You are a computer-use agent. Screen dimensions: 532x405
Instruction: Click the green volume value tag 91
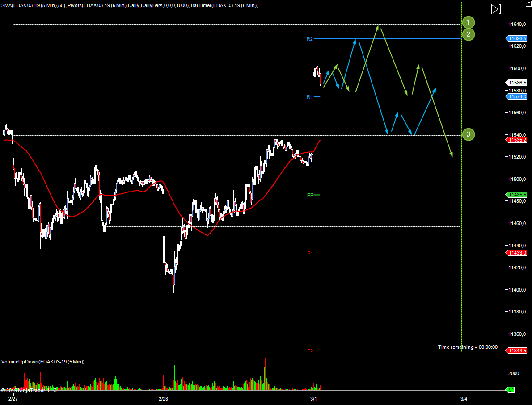tap(510, 390)
